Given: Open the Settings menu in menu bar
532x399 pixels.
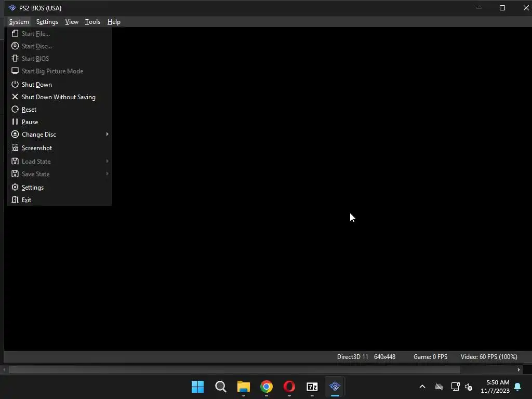Looking at the screenshot, I should 47,22.
